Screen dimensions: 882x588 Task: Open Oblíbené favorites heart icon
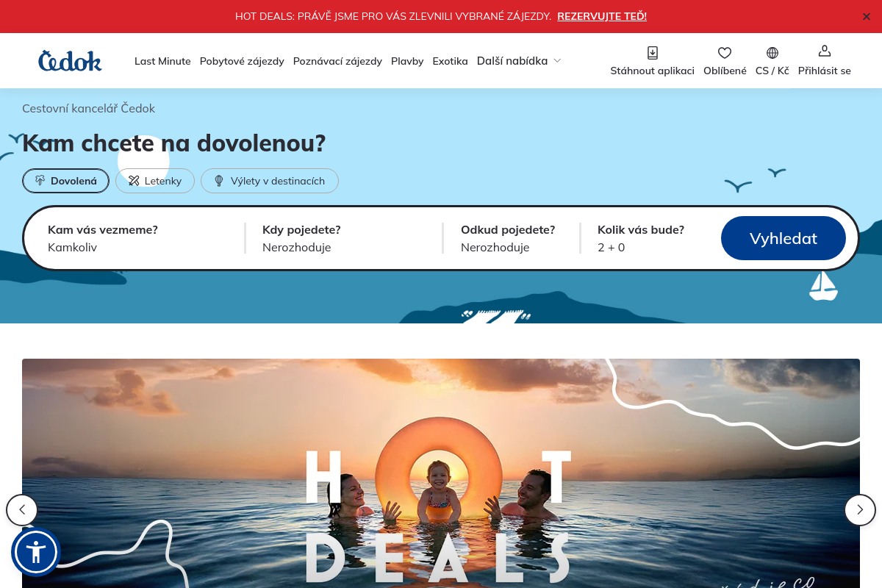725,53
